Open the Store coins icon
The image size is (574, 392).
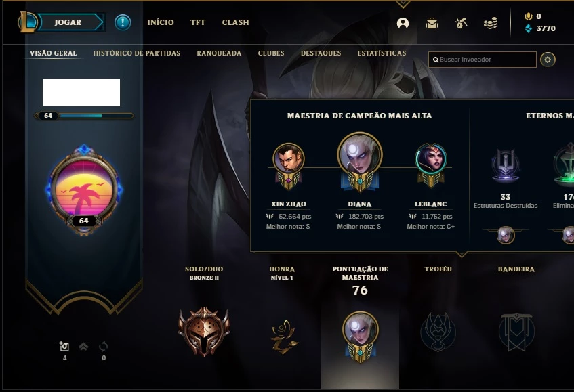[490, 23]
